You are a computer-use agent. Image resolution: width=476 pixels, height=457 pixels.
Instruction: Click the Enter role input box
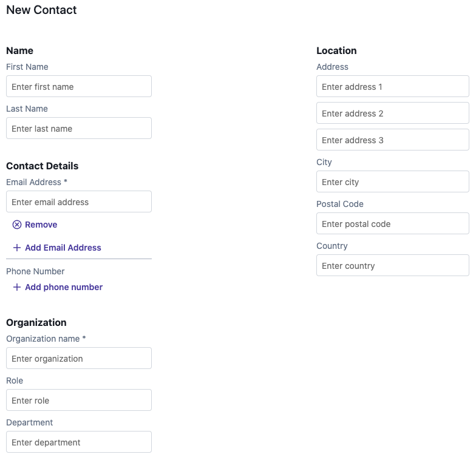tap(79, 401)
